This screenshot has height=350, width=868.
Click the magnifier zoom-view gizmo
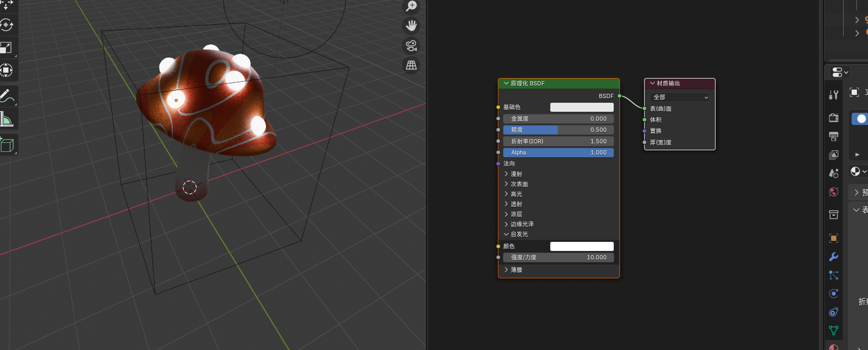tap(411, 6)
